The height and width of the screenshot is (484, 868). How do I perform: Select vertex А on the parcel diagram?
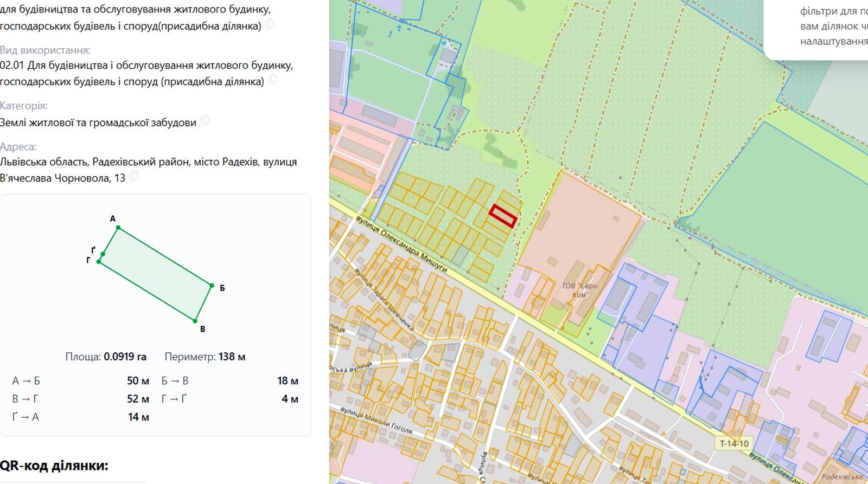coord(118,227)
